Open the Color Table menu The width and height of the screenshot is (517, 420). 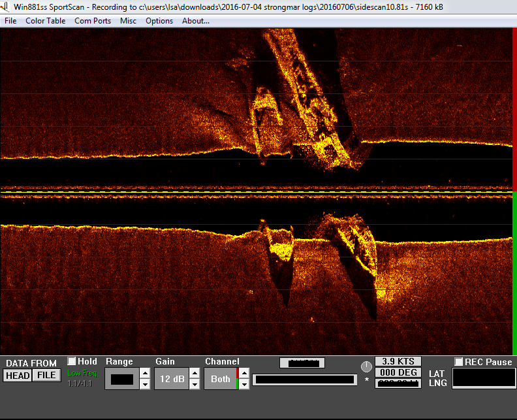[x=45, y=21]
